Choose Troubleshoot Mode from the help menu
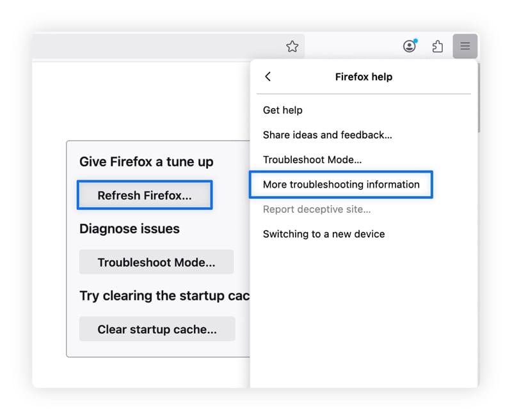512x420 pixels. point(312,159)
